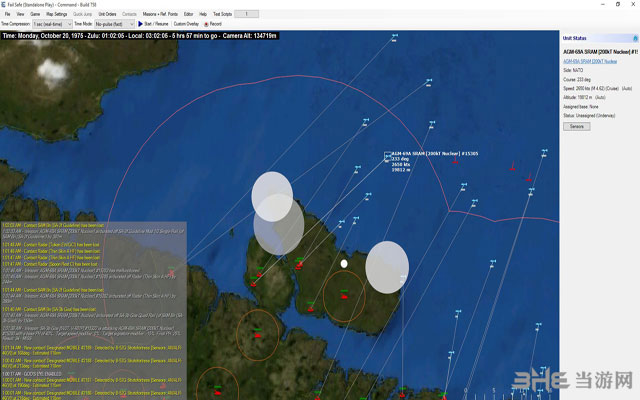Screen dimensions: 640x400
Task: Click the 'Side: NATO' line
Action: tap(573, 70)
